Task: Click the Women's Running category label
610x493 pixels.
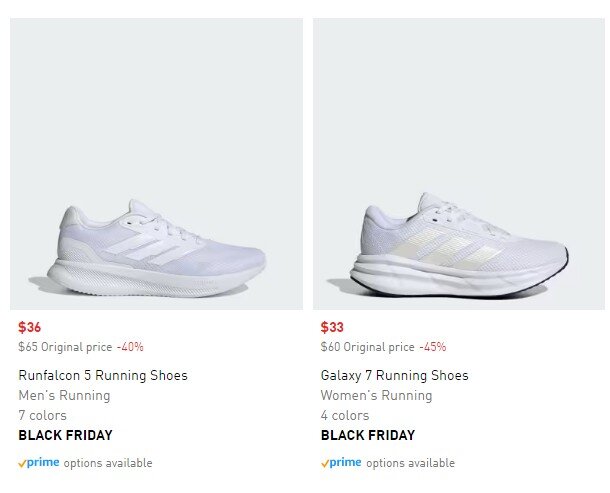Action: [376, 396]
